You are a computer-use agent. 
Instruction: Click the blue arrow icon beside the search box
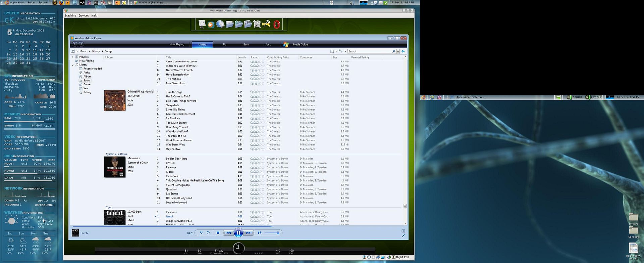click(x=403, y=51)
